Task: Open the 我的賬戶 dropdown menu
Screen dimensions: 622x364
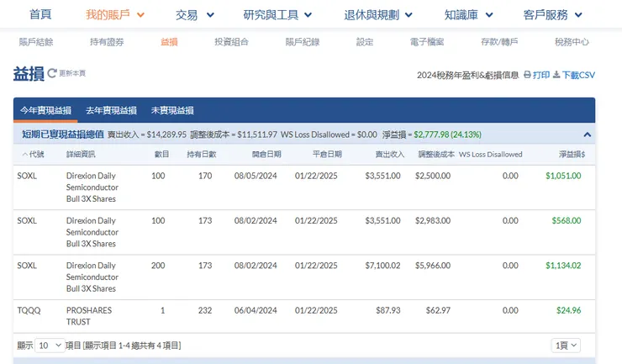Action: pos(115,15)
